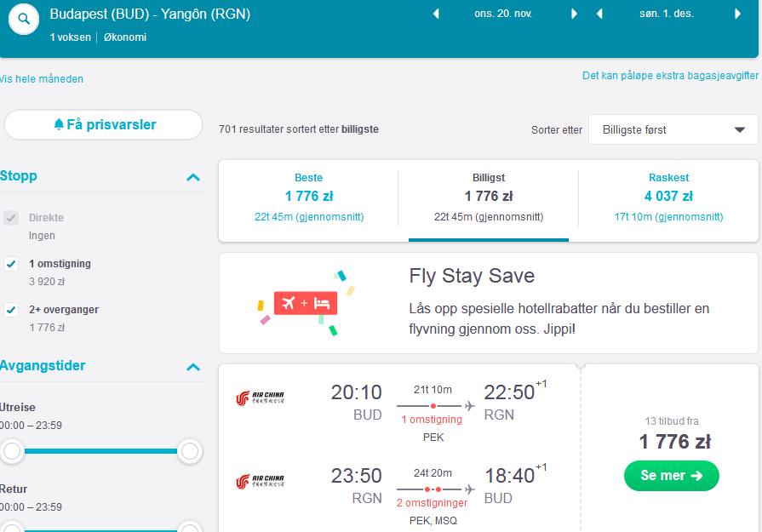Select the Beste results tab
Screen dimensions: 762x532
tap(309, 198)
